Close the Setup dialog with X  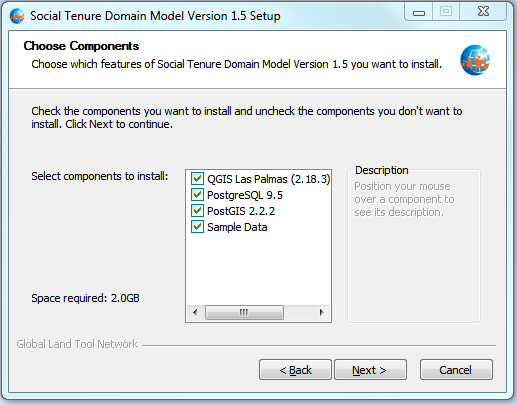click(483, 12)
